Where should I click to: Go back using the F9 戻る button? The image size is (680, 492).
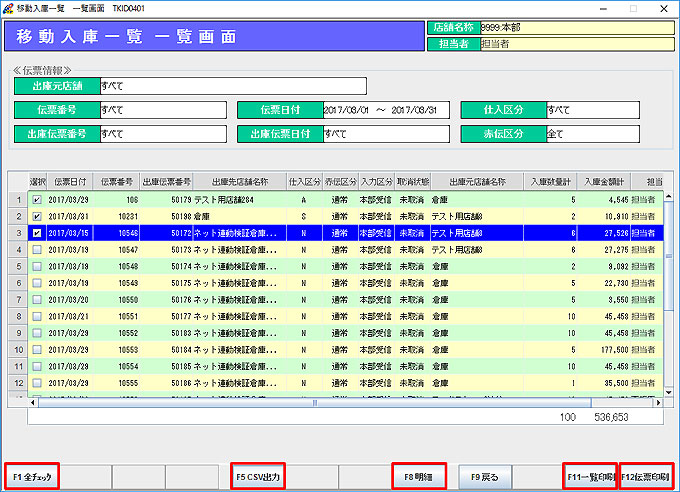click(484, 477)
